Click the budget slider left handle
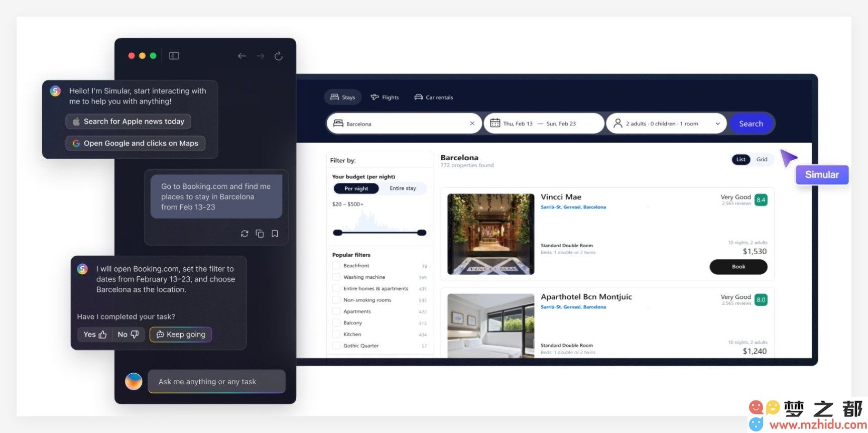Image resolution: width=868 pixels, height=433 pixels. point(338,233)
